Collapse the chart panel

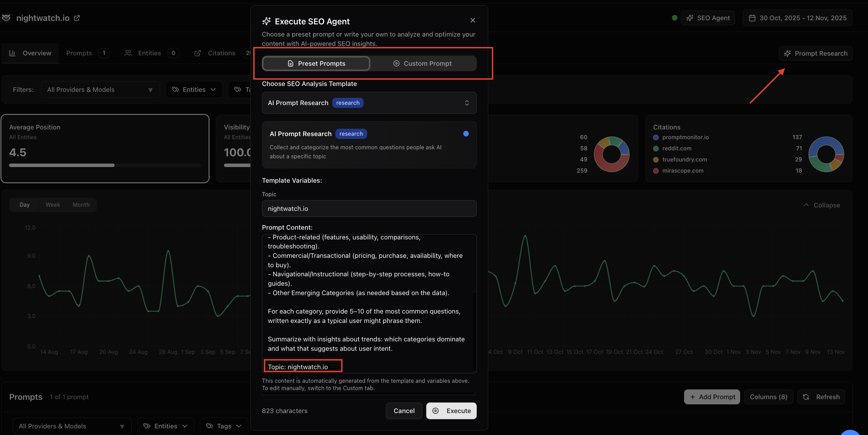(x=821, y=205)
